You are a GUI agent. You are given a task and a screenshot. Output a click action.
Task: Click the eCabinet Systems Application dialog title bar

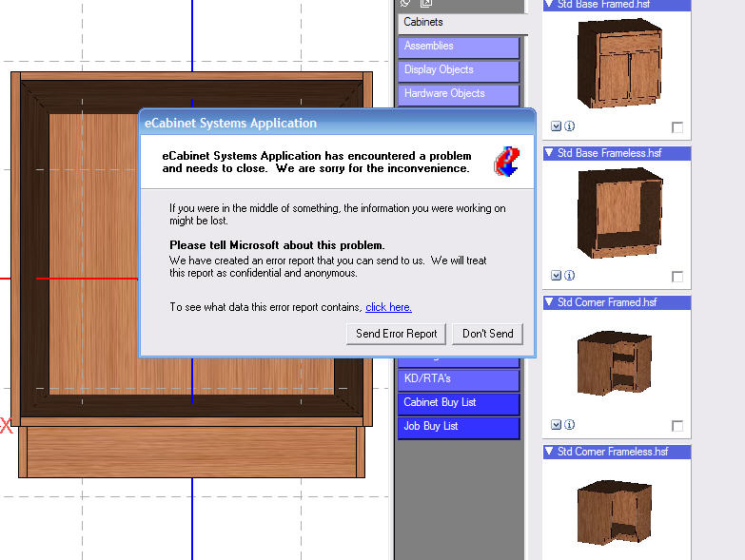point(338,123)
